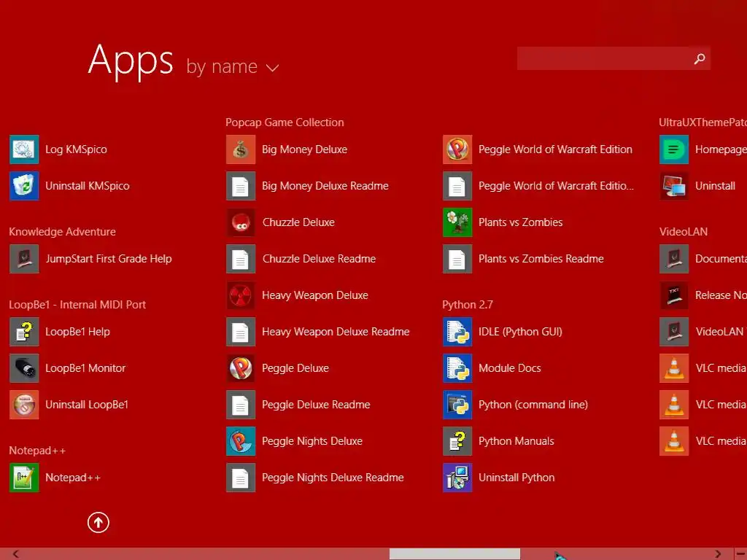Open the LoopBe1 Monitor icon
This screenshot has width=747, height=560.
(x=24, y=368)
